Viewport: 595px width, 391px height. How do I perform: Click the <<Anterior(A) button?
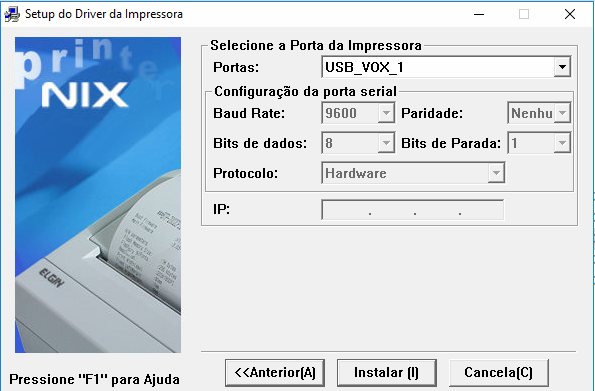pos(275,373)
